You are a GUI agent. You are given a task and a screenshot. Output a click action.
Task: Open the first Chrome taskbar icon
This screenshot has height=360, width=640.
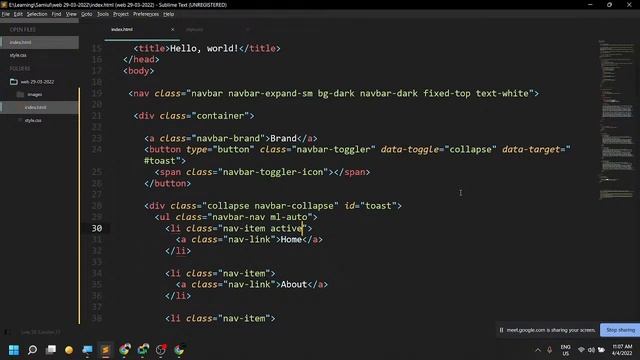pos(124,349)
